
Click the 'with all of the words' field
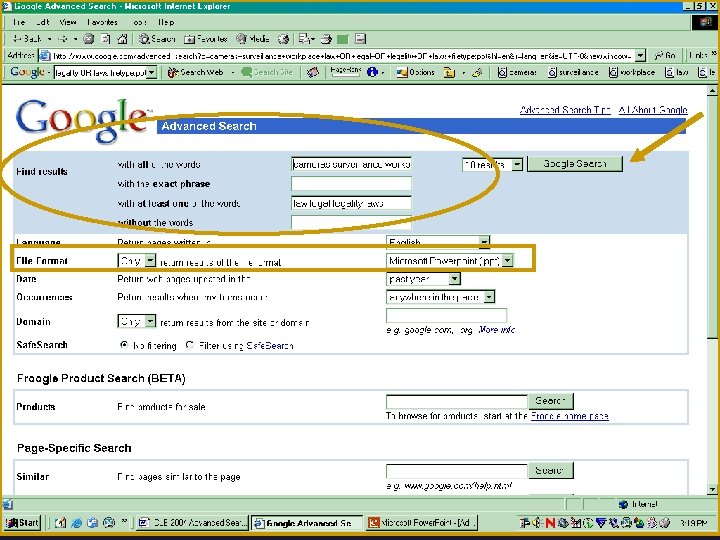tap(351, 164)
